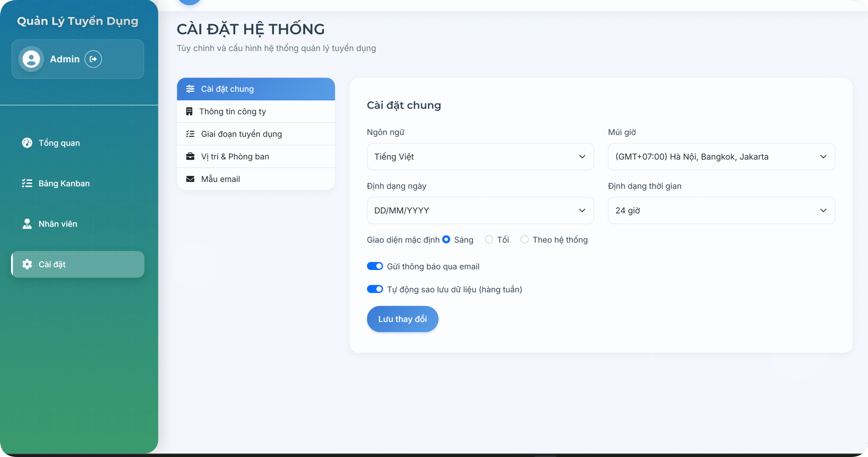Go to Bảng Kanban in sidebar
The width and height of the screenshot is (868, 457).
click(64, 183)
